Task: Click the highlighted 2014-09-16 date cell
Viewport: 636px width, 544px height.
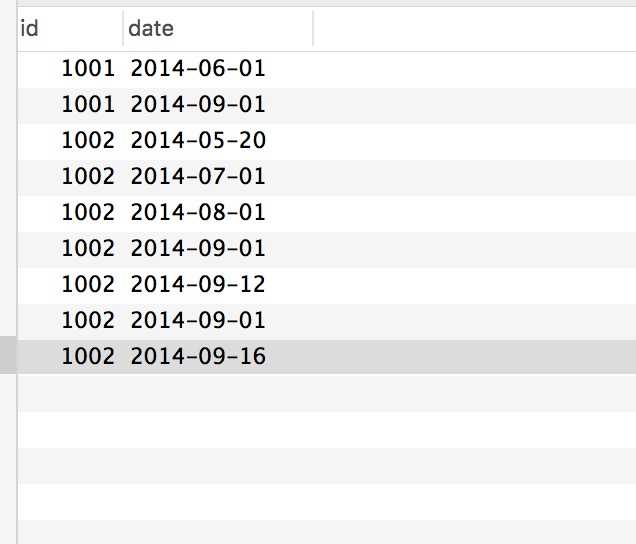Action: (198, 357)
